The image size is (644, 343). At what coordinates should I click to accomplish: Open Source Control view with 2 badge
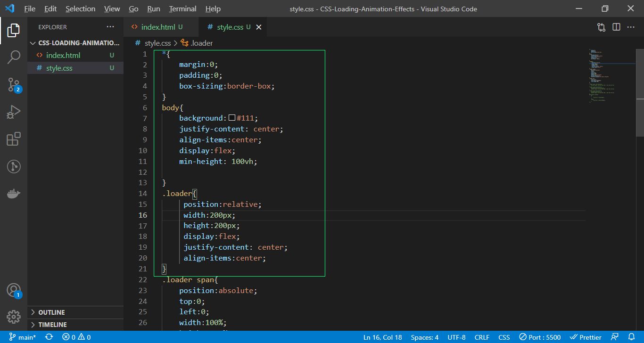coord(14,85)
